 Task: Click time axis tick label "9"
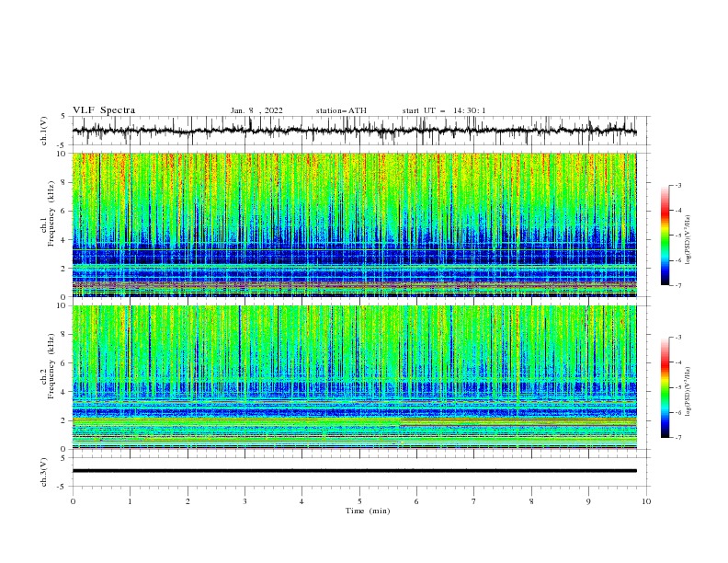(x=588, y=501)
